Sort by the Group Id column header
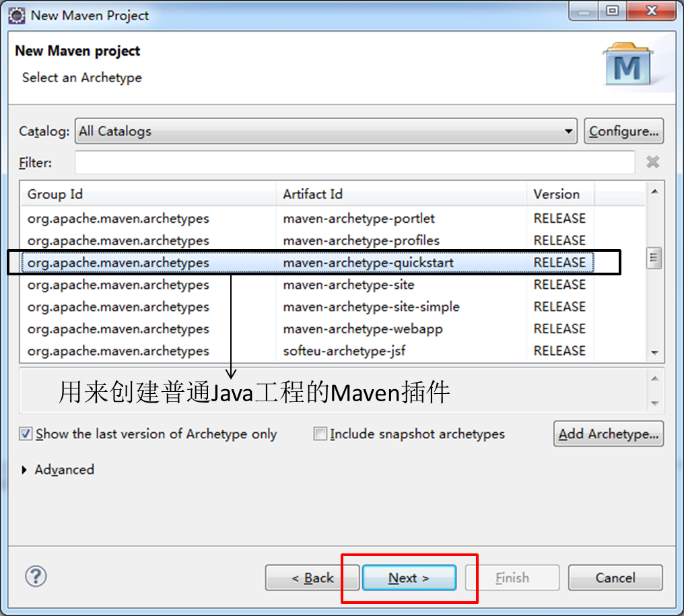Viewport: 684px width, 616px height. point(148,194)
